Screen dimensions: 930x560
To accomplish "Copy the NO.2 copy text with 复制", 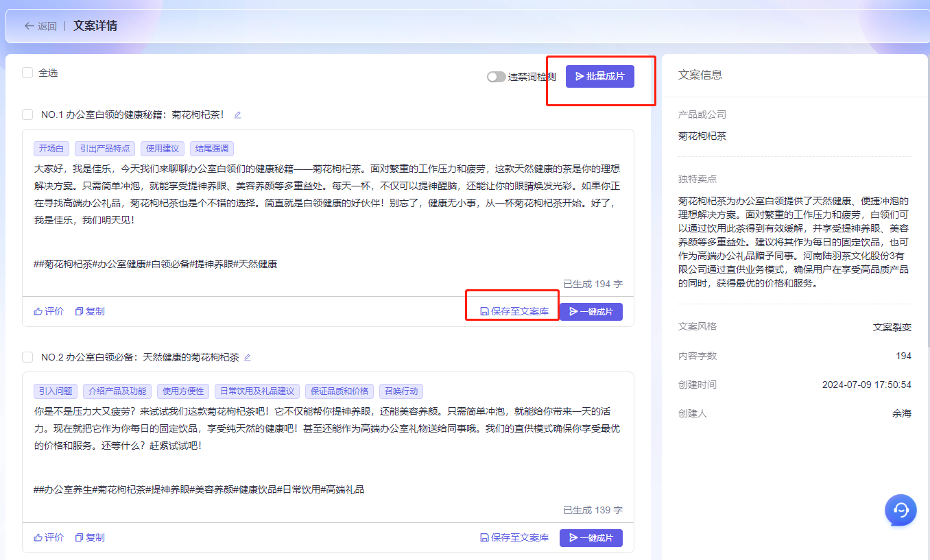I will [x=90, y=537].
